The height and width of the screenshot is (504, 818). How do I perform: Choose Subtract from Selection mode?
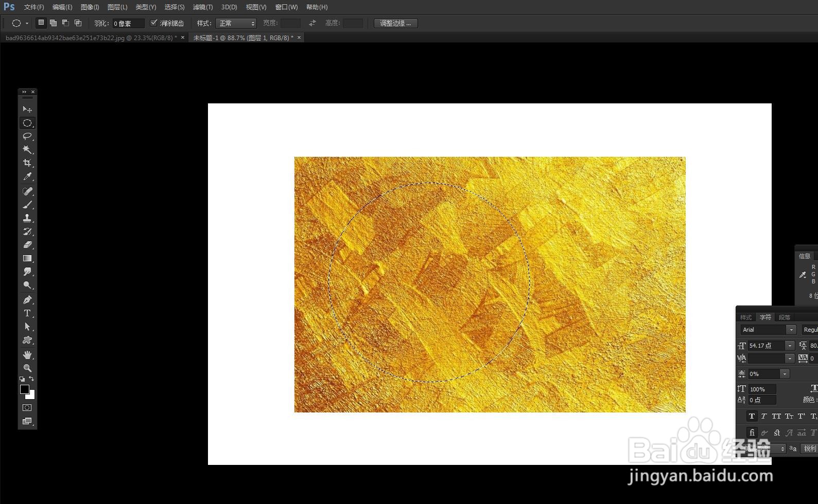tap(65, 23)
